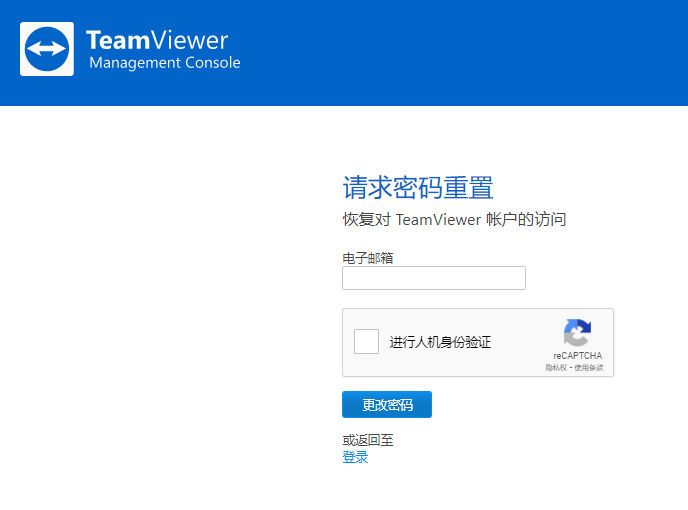688x510 pixels.
Task: Click the TeamViewer double-arrow logo icon
Action: [x=47, y=49]
